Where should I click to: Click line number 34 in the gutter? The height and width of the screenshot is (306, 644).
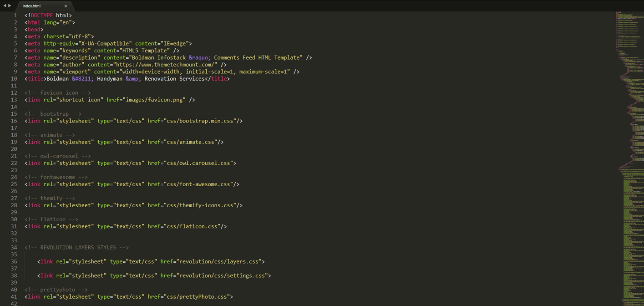click(14, 247)
